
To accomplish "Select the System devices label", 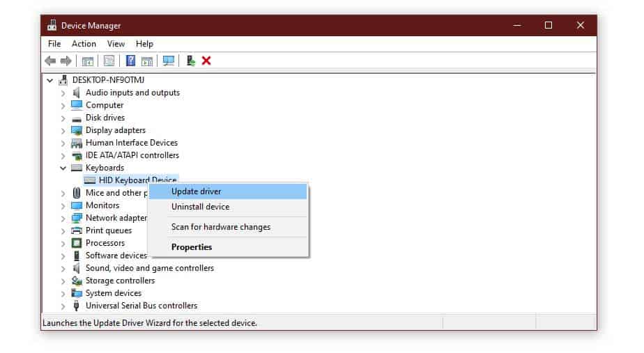I will tap(114, 293).
